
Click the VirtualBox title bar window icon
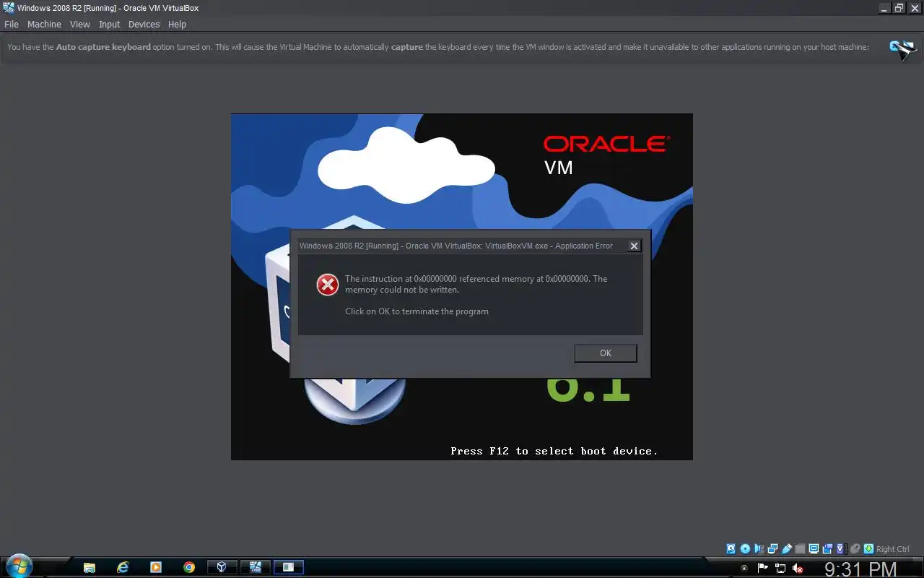(9, 8)
